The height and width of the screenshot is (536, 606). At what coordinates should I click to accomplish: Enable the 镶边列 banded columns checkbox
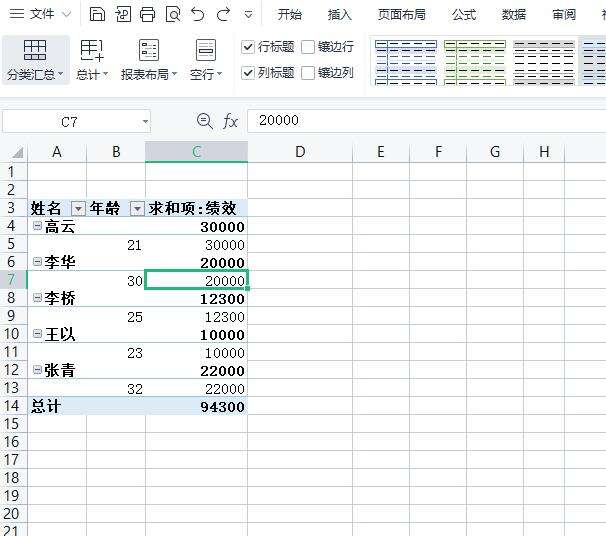tap(309, 73)
